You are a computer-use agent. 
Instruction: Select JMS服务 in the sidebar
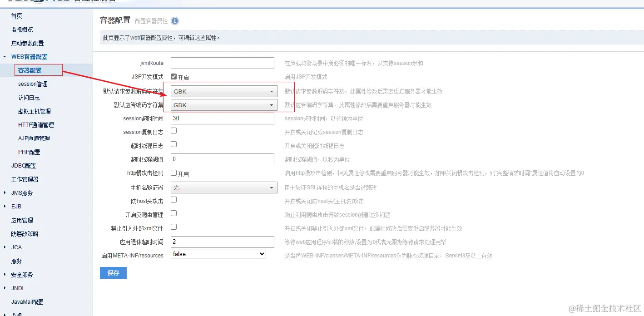pyautogui.click(x=22, y=193)
